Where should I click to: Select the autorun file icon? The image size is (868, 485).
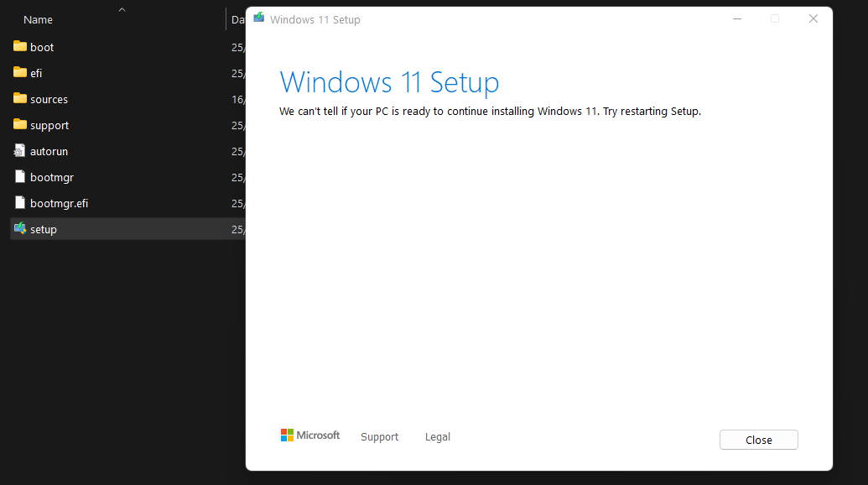(20, 150)
